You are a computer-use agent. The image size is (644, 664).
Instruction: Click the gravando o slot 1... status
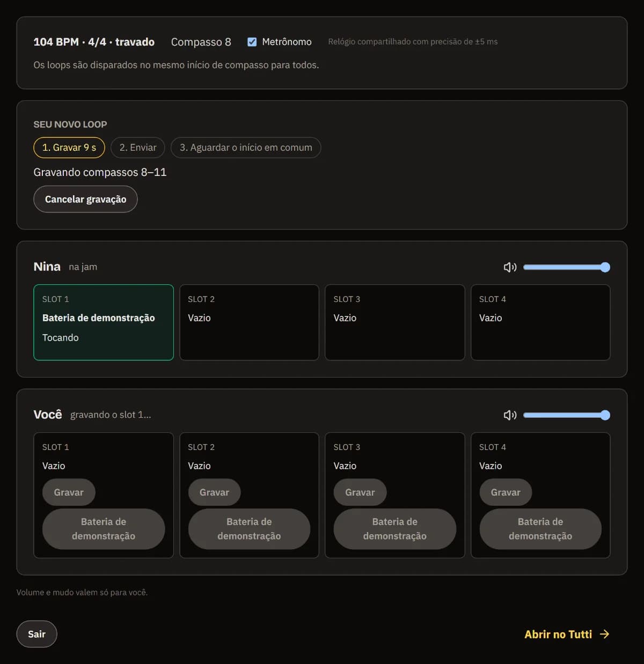[x=111, y=415]
